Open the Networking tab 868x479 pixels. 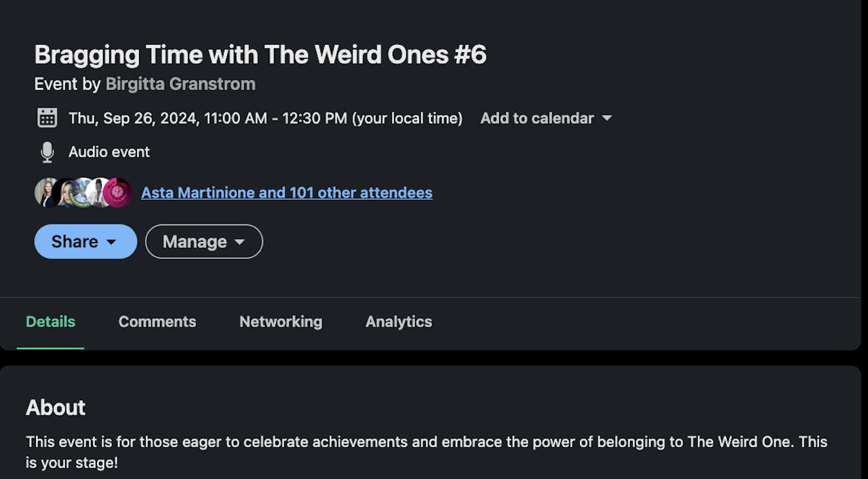281,322
